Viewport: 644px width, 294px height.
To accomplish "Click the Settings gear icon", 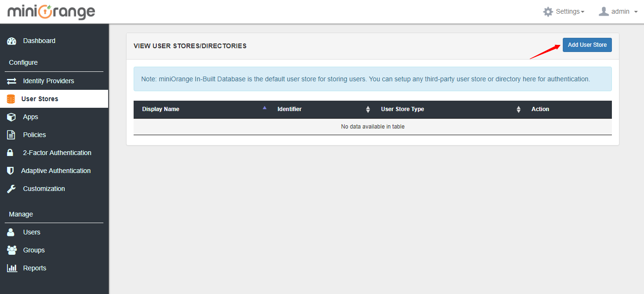I will point(548,11).
